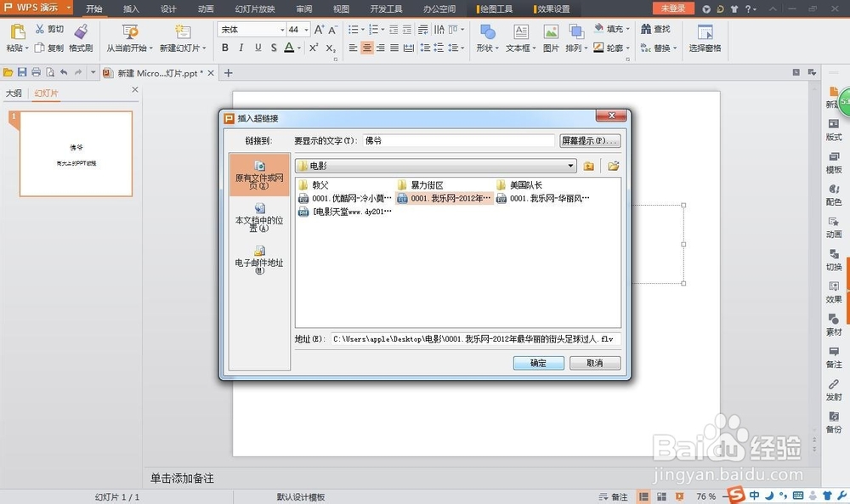Screen dimensions: 850x504
Task: Toggle bold formatting in ribbon
Action: [224, 48]
